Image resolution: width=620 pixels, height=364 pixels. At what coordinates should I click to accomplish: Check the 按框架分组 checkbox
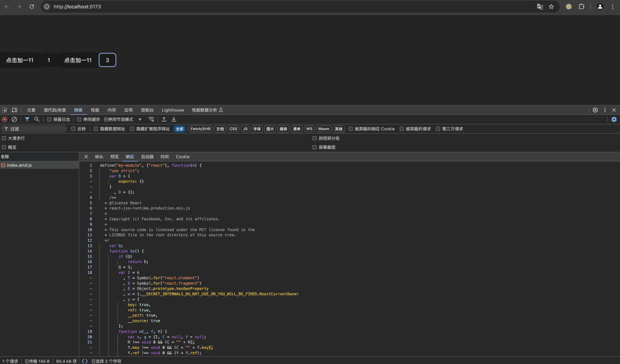[315, 138]
